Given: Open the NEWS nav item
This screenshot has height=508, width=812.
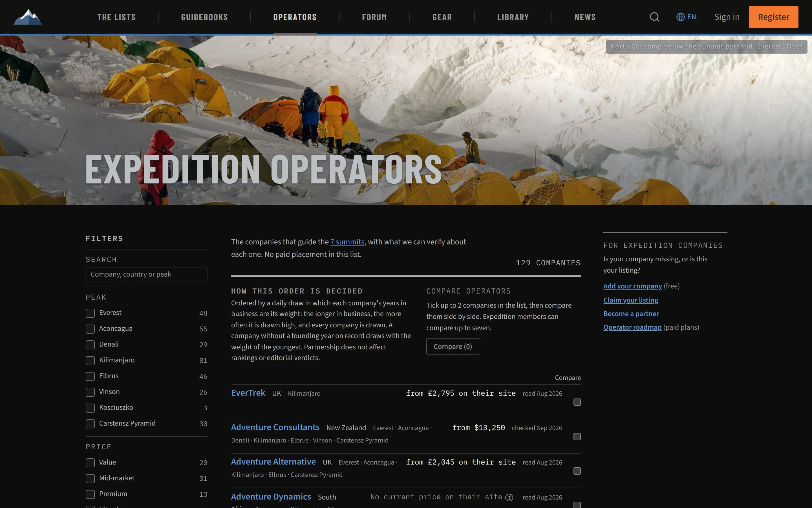Looking at the screenshot, I should click(x=585, y=17).
